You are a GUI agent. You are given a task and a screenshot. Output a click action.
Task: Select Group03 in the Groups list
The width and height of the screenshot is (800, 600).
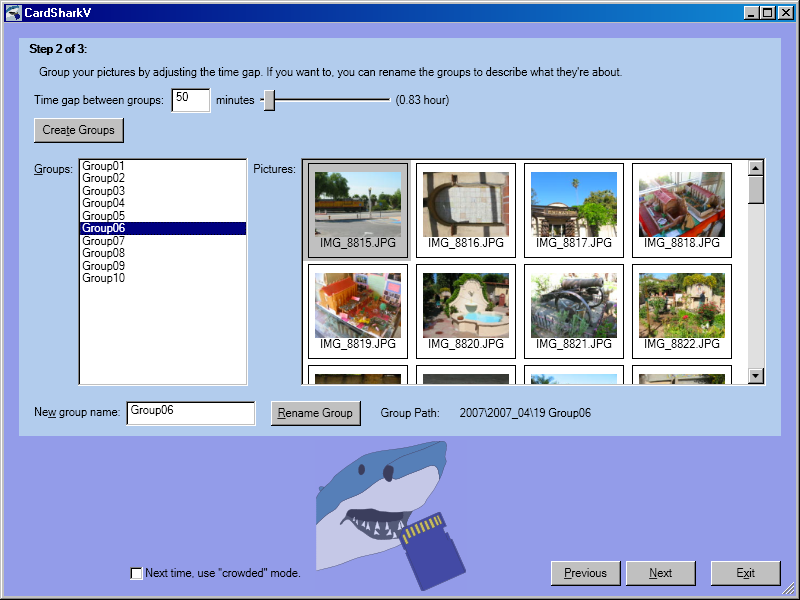pos(163,191)
